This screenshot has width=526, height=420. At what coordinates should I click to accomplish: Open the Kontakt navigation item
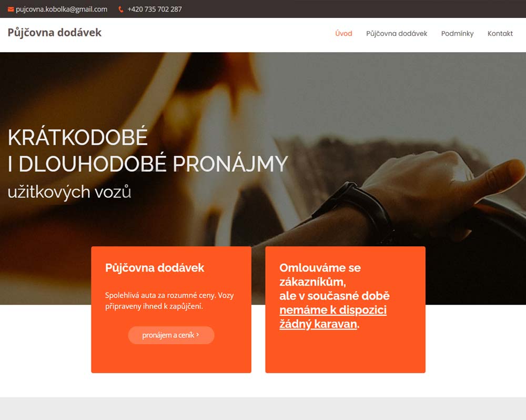click(500, 34)
